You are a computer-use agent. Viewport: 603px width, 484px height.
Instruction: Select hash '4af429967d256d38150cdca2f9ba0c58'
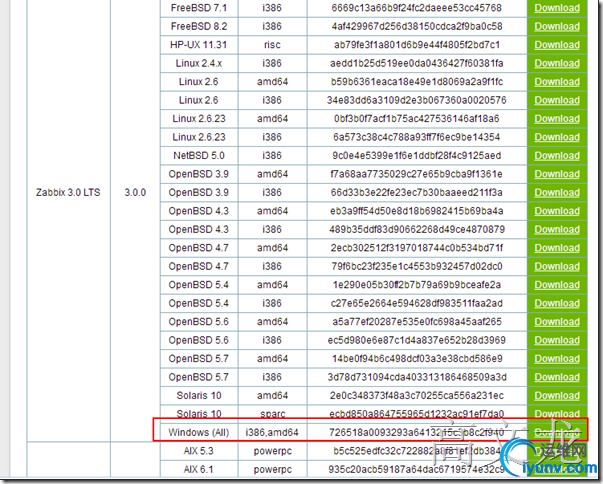click(x=416, y=27)
